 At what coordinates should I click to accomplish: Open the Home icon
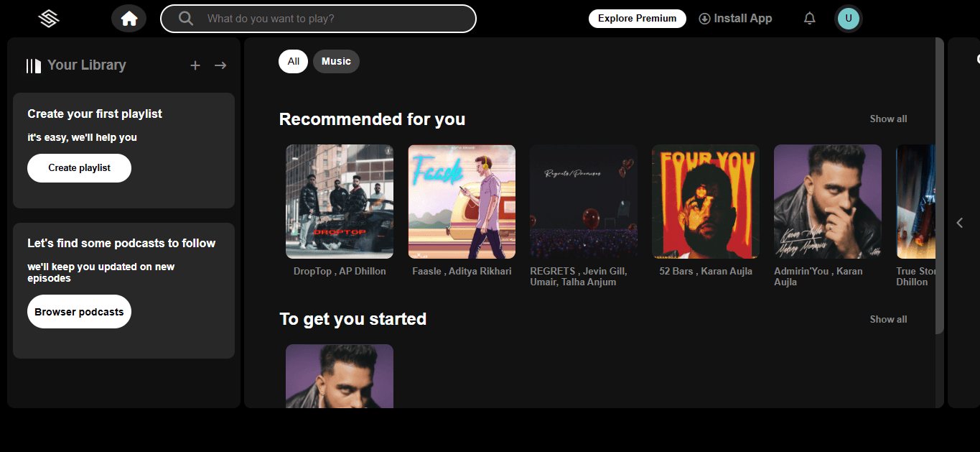[129, 18]
